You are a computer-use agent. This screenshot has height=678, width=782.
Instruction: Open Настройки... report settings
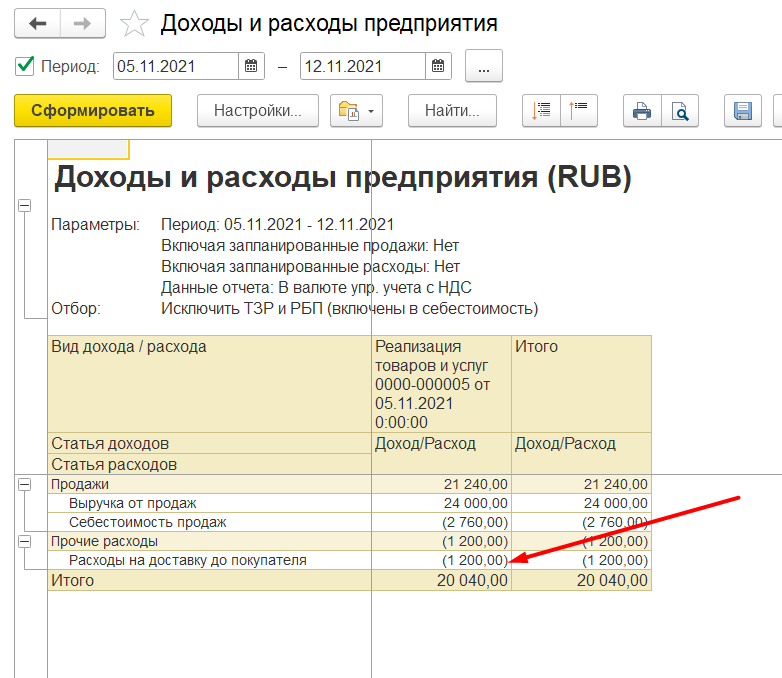point(258,110)
